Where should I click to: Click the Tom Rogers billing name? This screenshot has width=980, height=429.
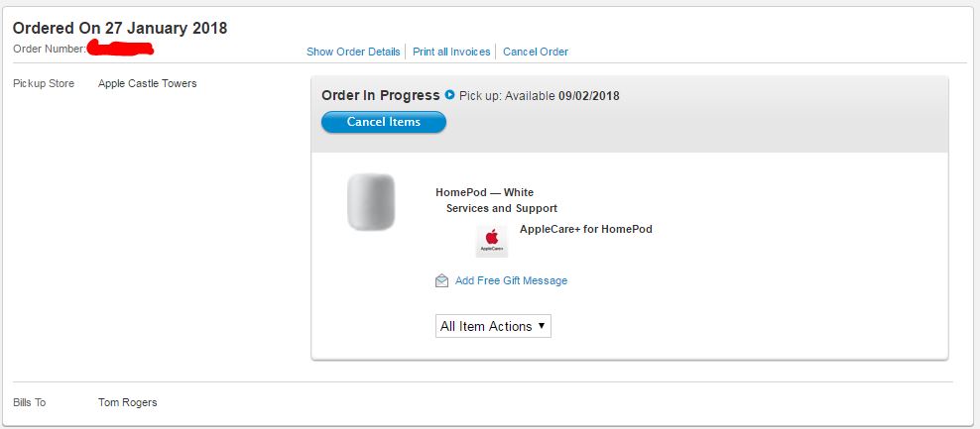pos(128,403)
